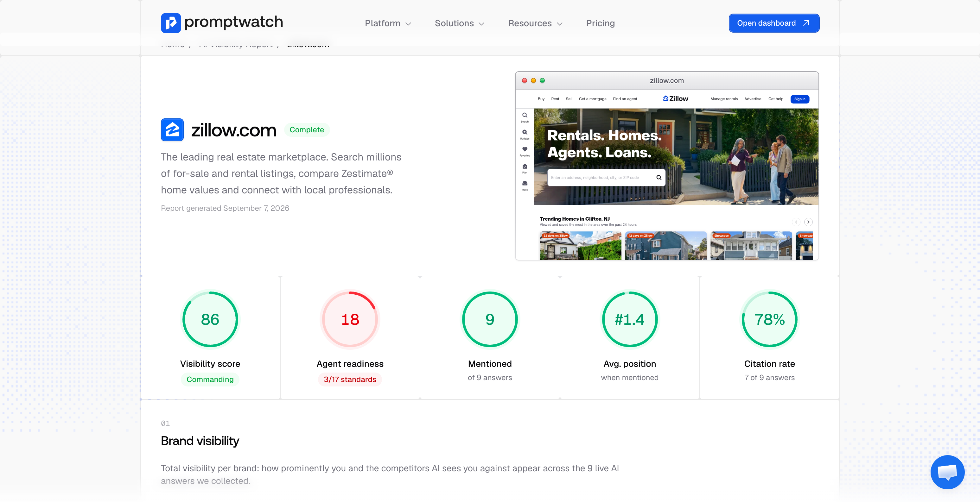Click the 3/17 standards badge

(350, 379)
